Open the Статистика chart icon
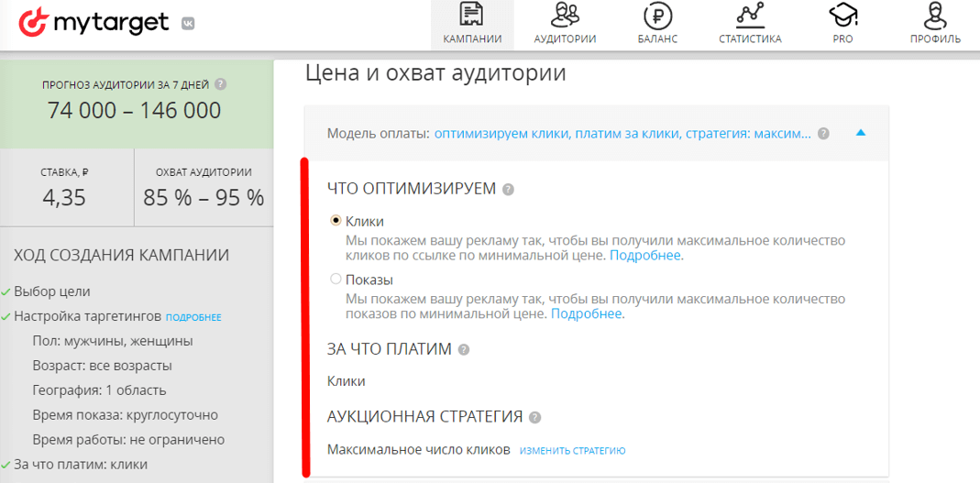980x483 pixels. 750,16
